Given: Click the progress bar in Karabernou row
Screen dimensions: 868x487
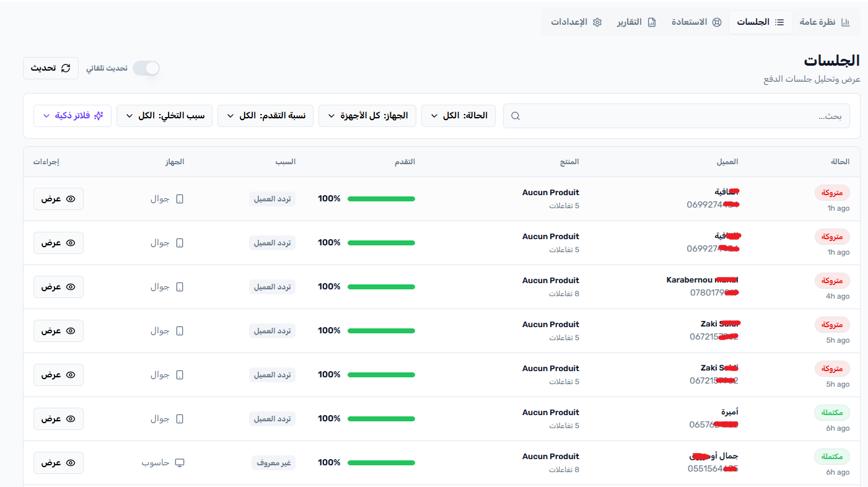Looking at the screenshot, I should coord(381,287).
